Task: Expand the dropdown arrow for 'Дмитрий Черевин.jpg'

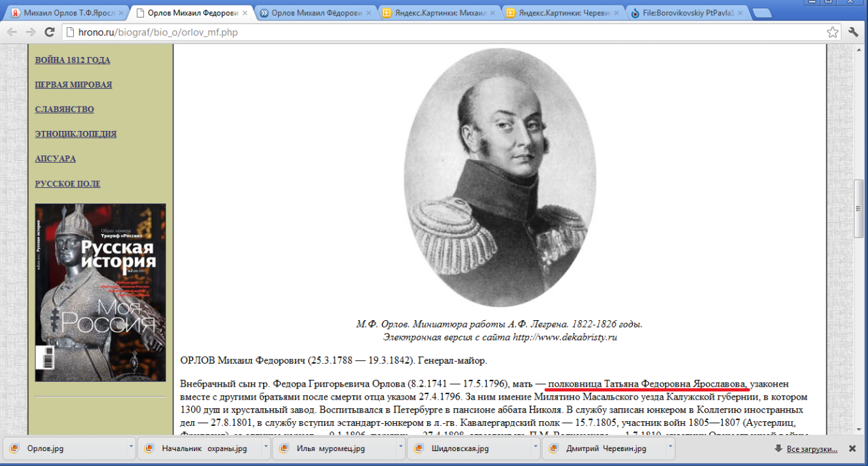Action: pyautogui.click(x=672, y=448)
